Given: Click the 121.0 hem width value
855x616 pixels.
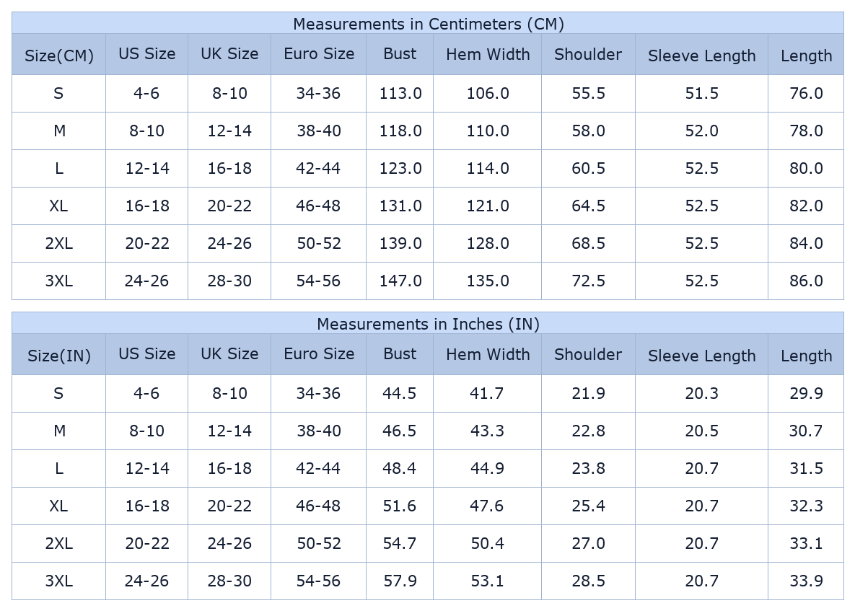Looking at the screenshot, I should click(x=488, y=206).
